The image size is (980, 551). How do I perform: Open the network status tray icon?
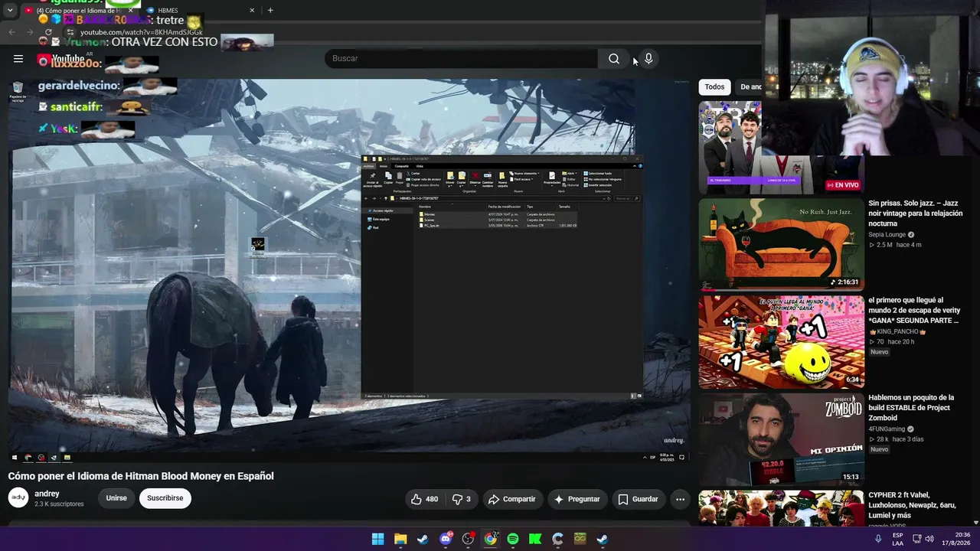pyautogui.click(x=916, y=539)
